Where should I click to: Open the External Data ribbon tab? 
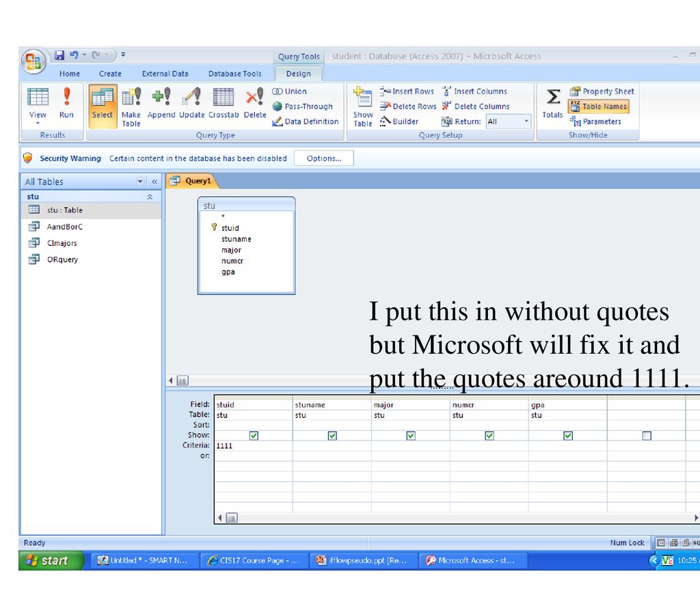[165, 74]
